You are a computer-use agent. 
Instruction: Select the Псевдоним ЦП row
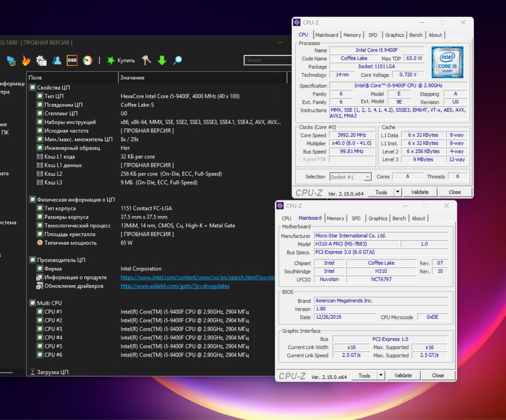click(x=157, y=105)
